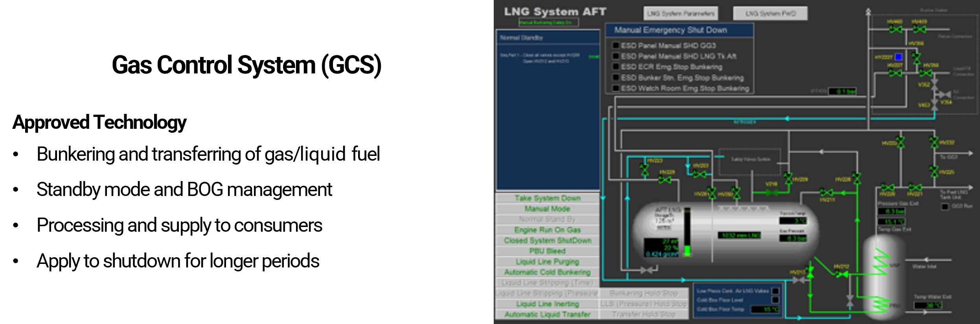Screen dimensions: 980x324
Task: Click the V218 valve on green line
Action: coord(771,192)
